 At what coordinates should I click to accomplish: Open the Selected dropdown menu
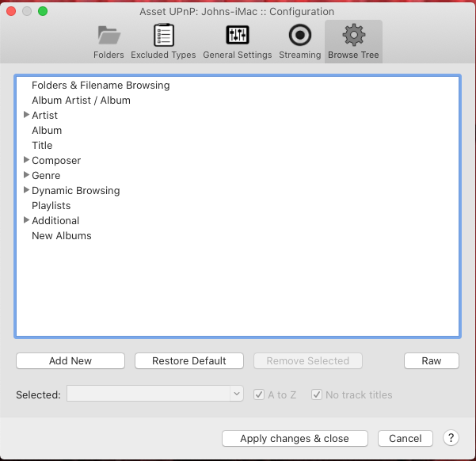[x=155, y=394]
